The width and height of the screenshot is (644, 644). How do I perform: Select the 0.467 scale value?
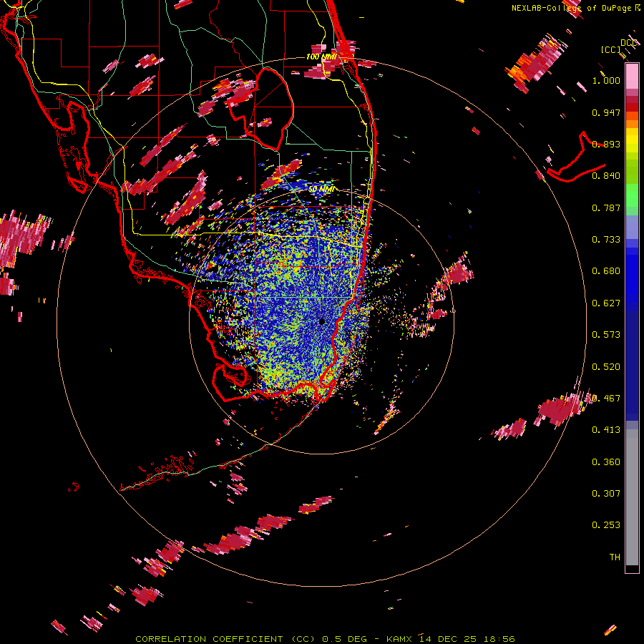606,399
